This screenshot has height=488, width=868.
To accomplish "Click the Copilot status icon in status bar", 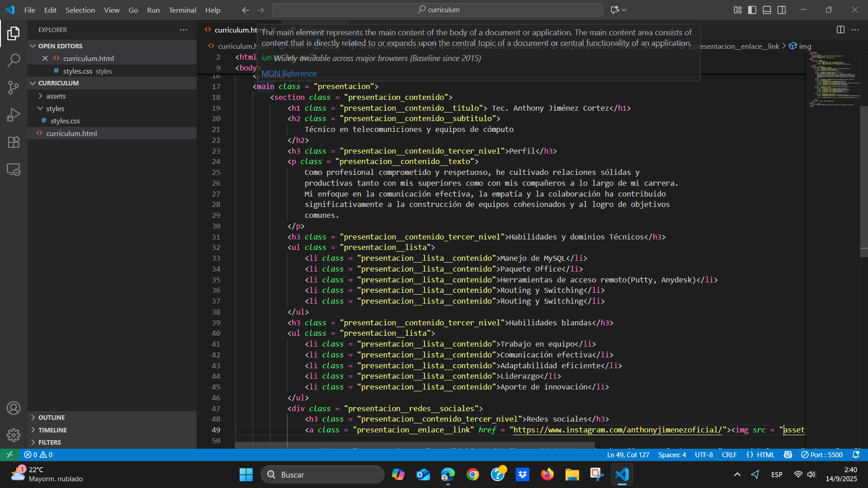I will coord(788,455).
